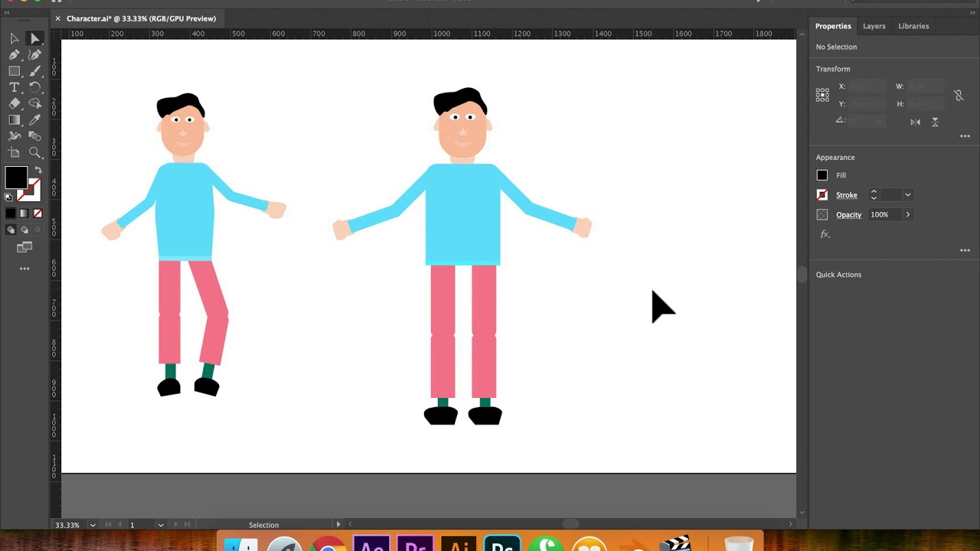The height and width of the screenshot is (551, 980).
Task: Select the Pen tool
Action: coord(15,55)
